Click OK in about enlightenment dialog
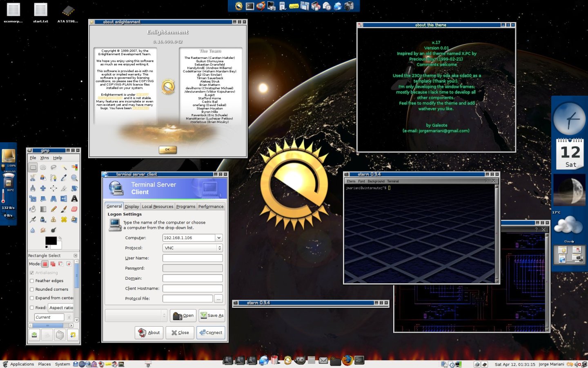 [x=167, y=150]
